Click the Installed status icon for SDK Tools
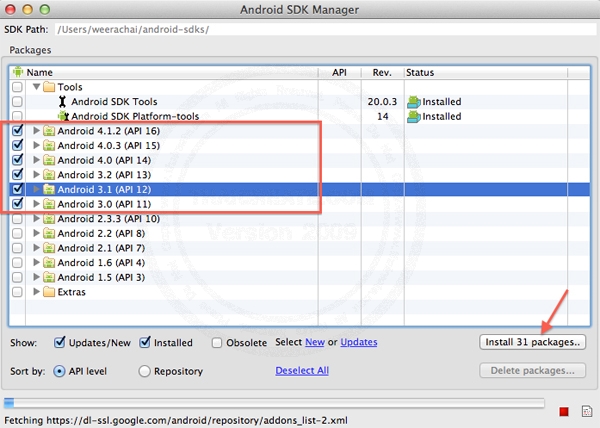Image resolution: width=600 pixels, height=428 pixels. click(414, 102)
